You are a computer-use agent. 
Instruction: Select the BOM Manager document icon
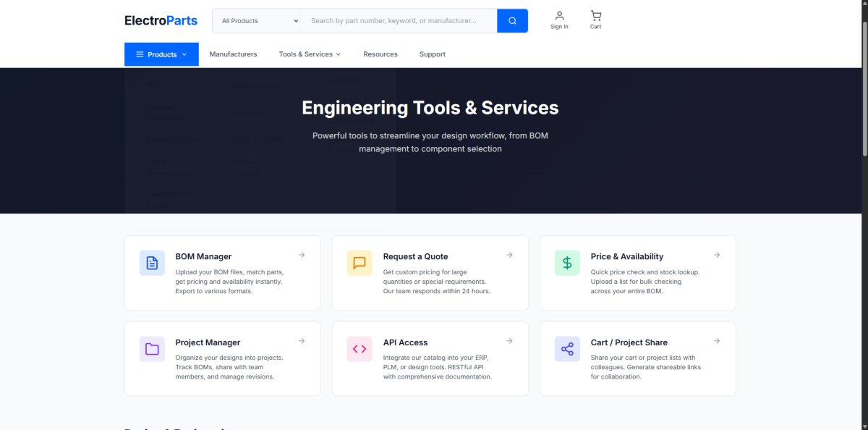coord(152,263)
